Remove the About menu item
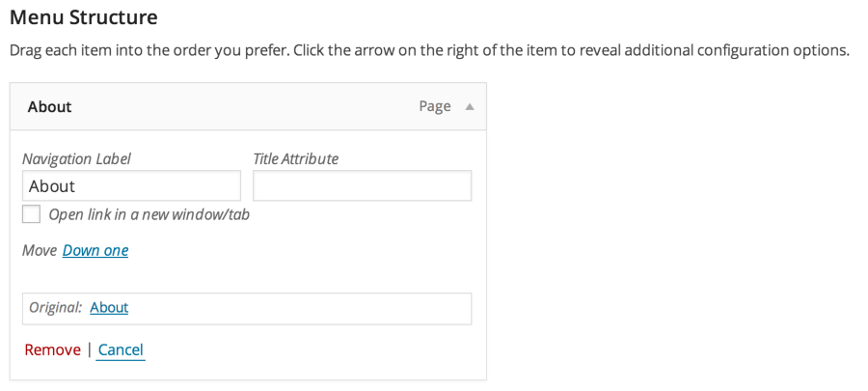This screenshot has height=391, width=868. (x=52, y=349)
